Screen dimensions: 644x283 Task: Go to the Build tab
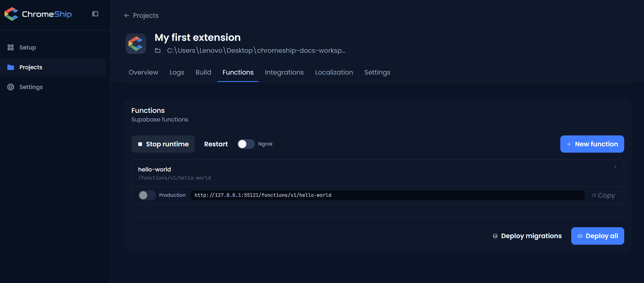(x=203, y=72)
